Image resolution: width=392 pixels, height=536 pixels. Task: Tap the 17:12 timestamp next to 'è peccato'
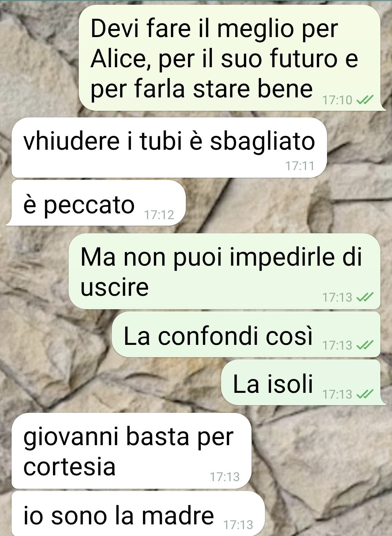pyautogui.click(x=159, y=215)
